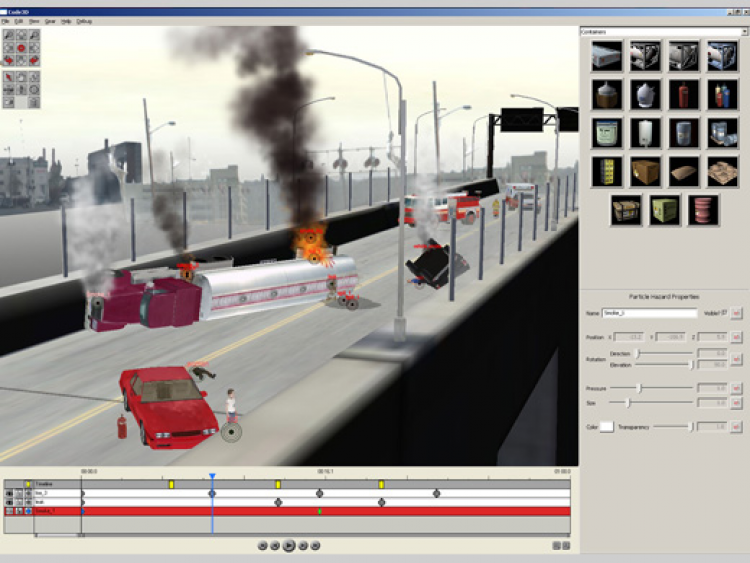Image resolution: width=750 pixels, height=563 pixels.
Task: Click keyframe button beside Size slider
Action: (736, 403)
